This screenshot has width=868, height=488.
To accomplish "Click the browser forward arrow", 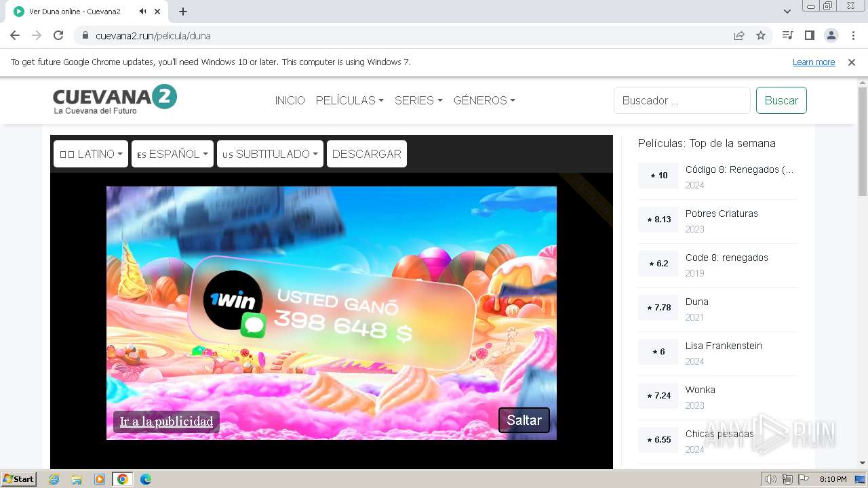I will [x=37, y=35].
